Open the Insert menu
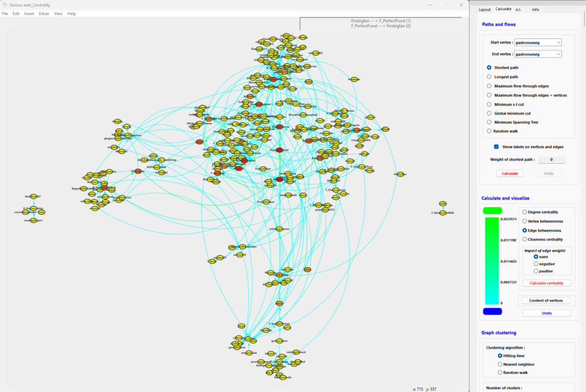 point(29,13)
